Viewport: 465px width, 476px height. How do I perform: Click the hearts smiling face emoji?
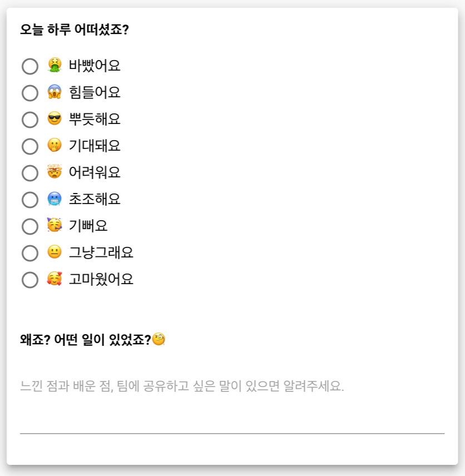pyautogui.click(x=55, y=279)
